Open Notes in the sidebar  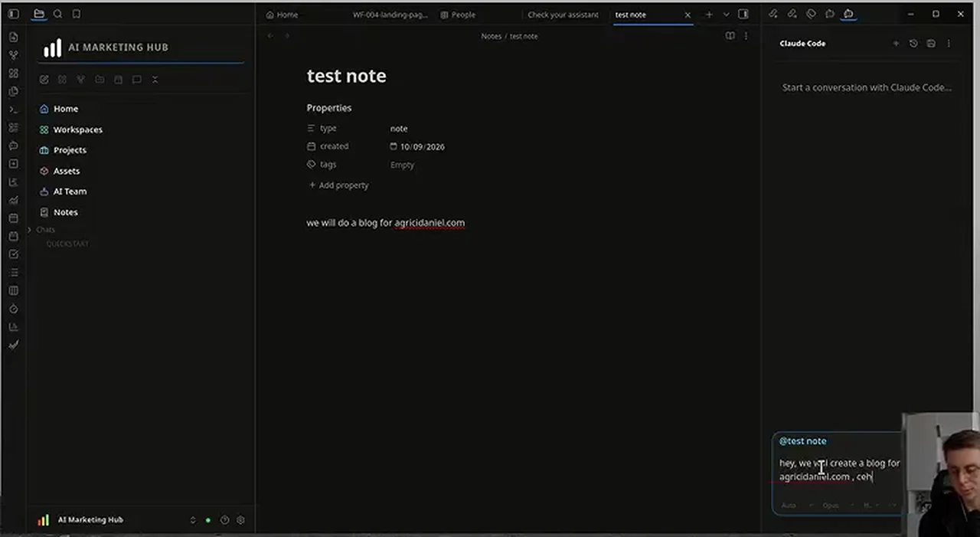66,212
